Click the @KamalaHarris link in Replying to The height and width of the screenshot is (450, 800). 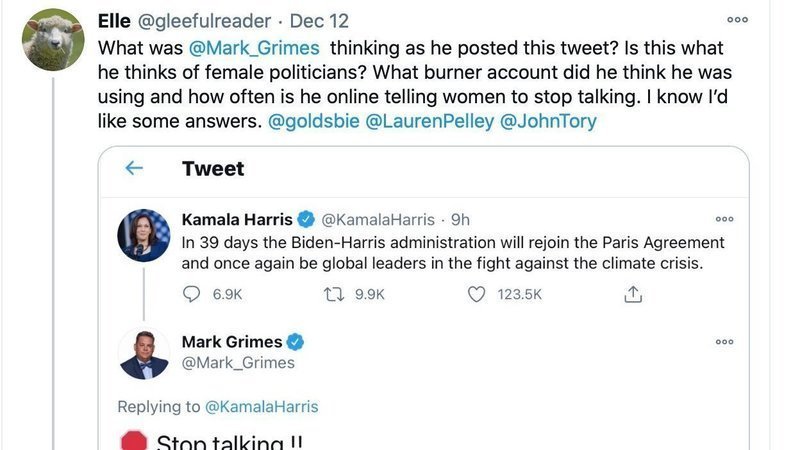261,406
